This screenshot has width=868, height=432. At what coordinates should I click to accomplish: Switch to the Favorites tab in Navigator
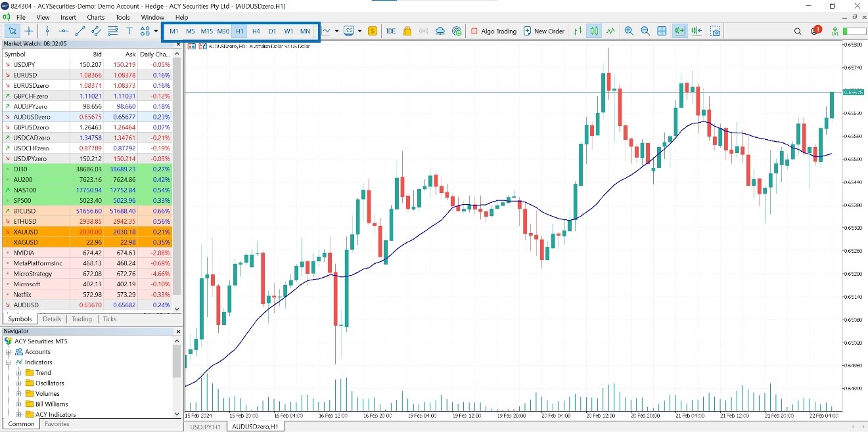click(x=57, y=424)
